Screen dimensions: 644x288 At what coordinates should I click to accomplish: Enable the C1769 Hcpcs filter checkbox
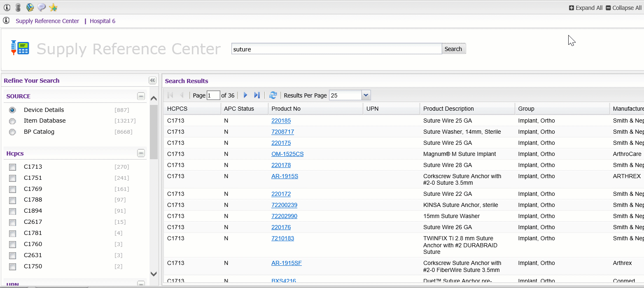coord(13,189)
